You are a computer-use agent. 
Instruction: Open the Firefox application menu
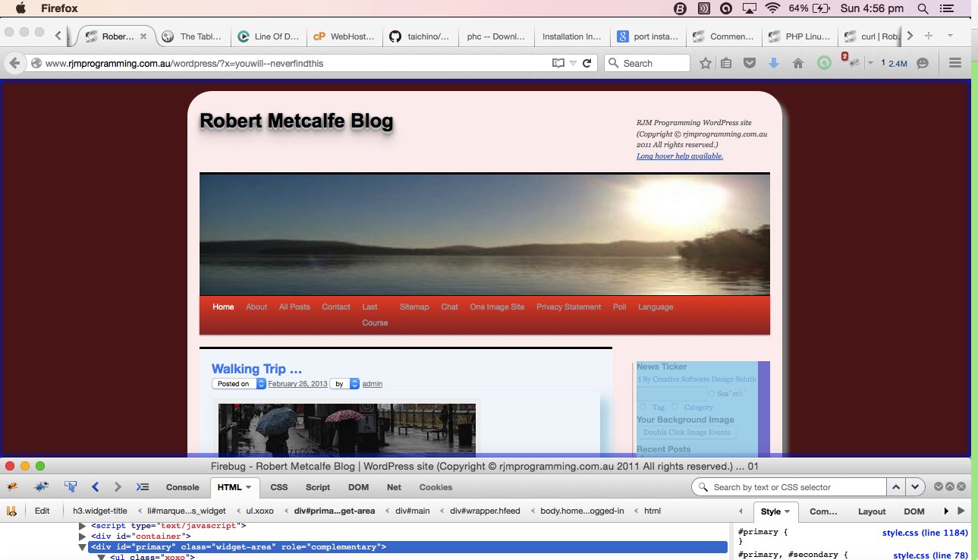[59, 8]
